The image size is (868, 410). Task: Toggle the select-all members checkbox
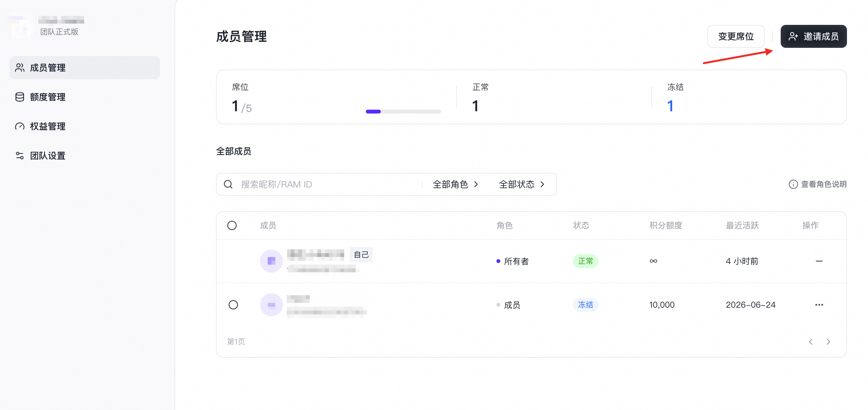pos(232,226)
